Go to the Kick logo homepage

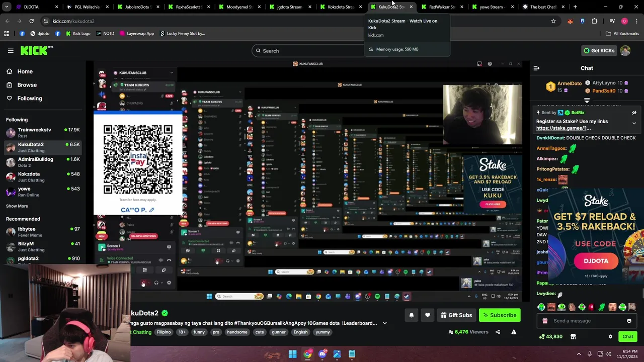point(37,50)
